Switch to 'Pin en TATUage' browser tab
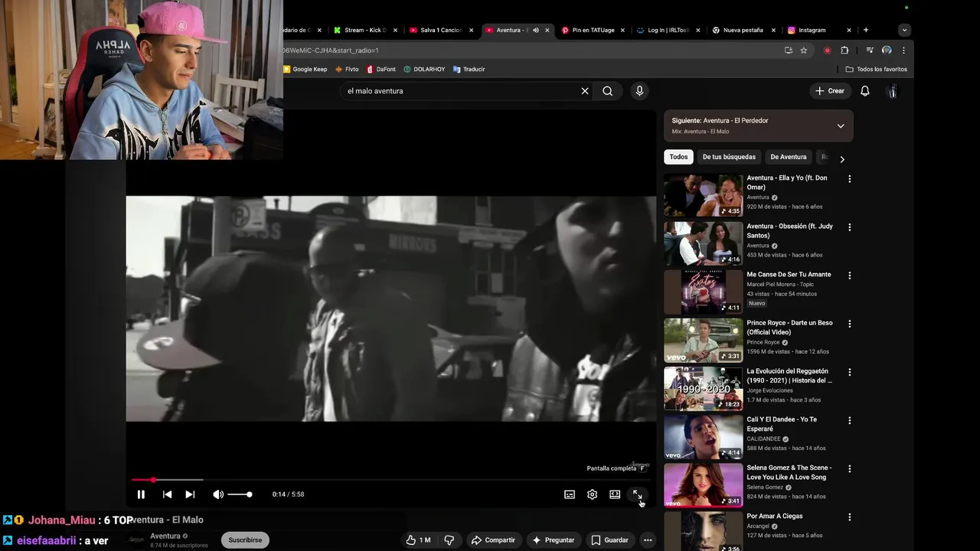Image resolution: width=980 pixels, height=551 pixels. (592, 30)
